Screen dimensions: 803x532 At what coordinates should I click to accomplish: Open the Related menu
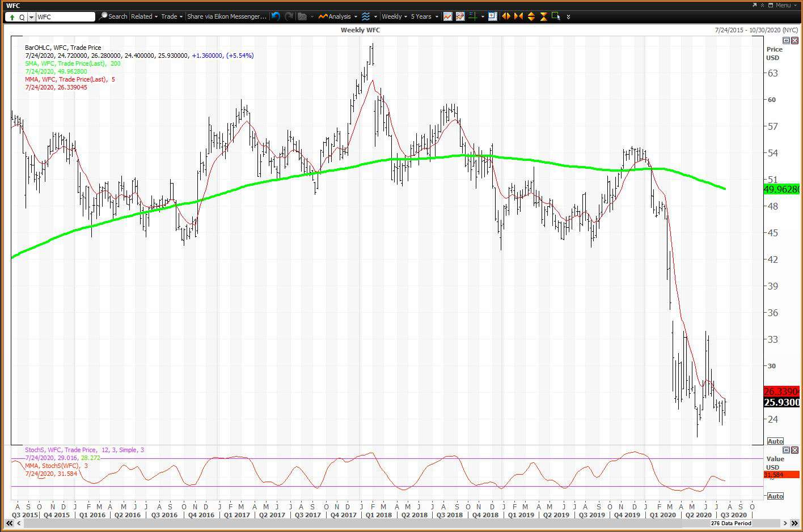144,16
